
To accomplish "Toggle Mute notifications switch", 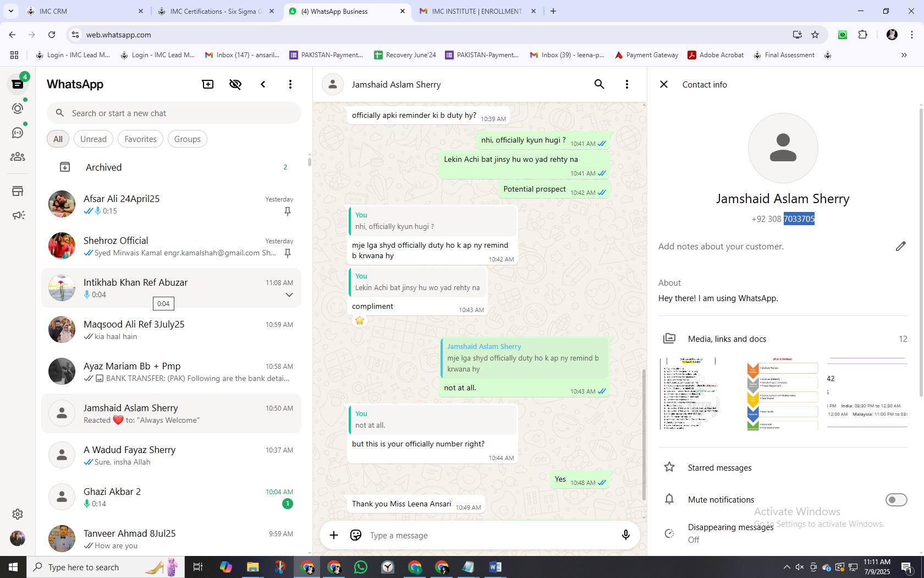I will click(896, 500).
